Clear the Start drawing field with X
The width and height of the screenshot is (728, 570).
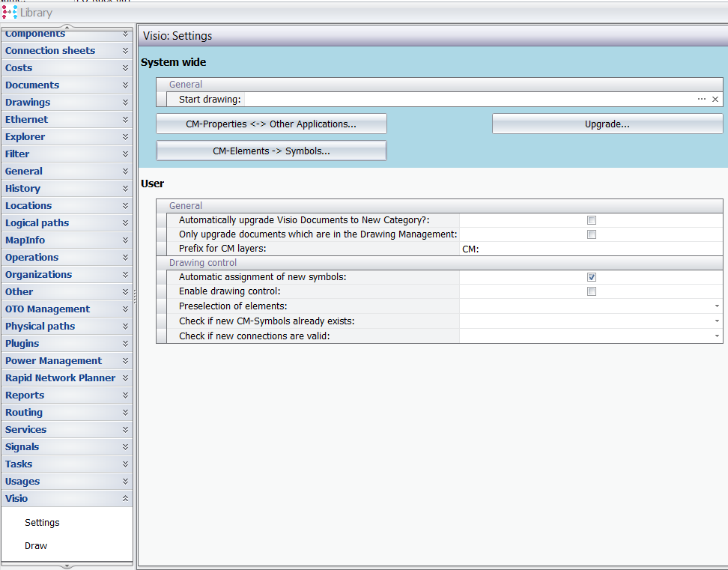pyautogui.click(x=715, y=100)
